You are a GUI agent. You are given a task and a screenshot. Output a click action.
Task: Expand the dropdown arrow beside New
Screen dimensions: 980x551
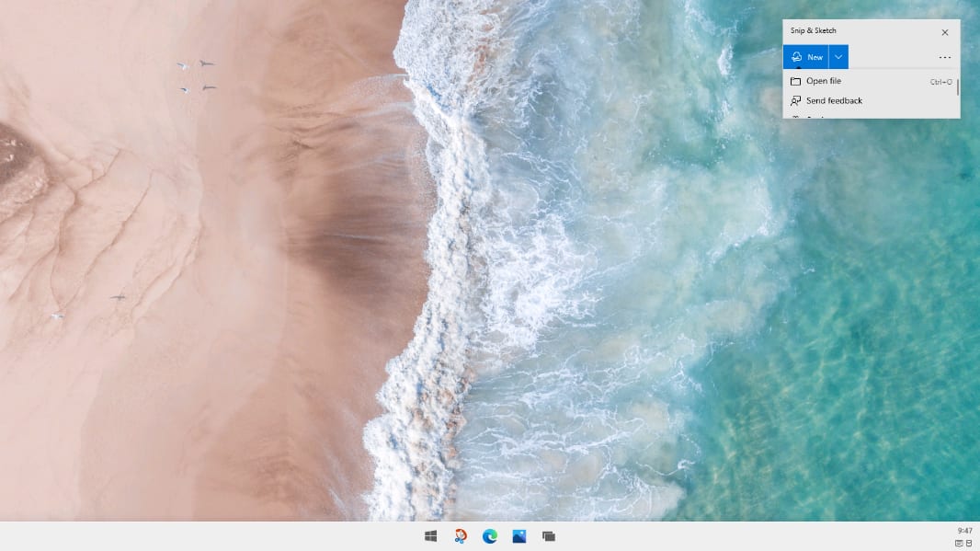tap(838, 57)
